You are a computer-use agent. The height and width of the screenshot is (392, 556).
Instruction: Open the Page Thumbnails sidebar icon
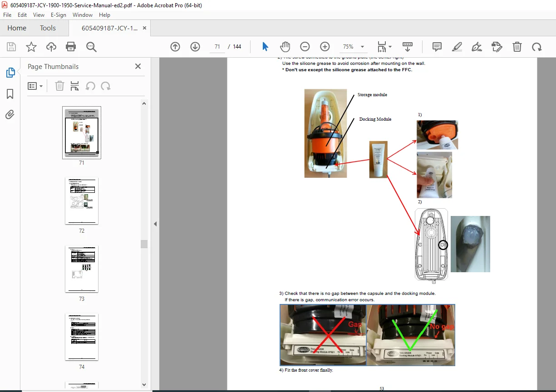click(10, 73)
